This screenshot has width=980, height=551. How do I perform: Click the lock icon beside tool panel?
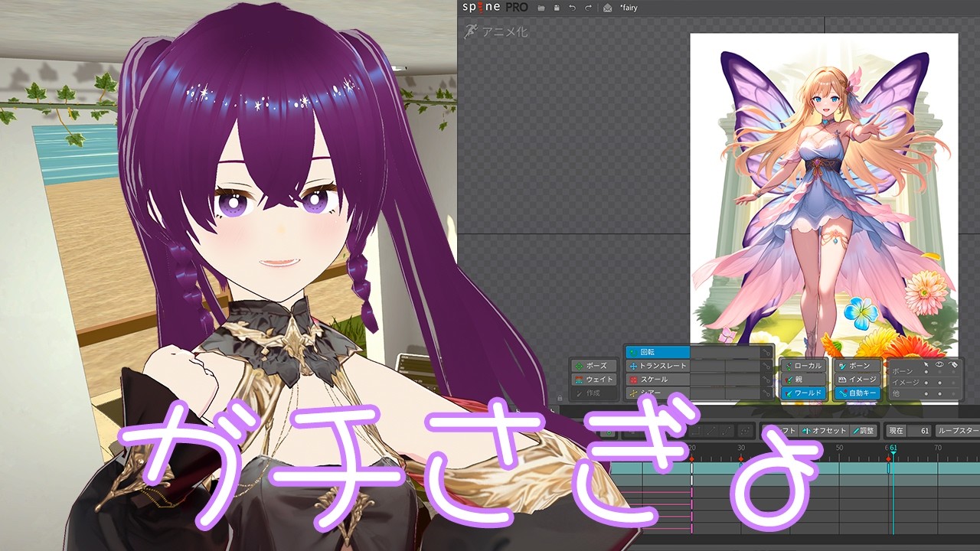click(560, 398)
